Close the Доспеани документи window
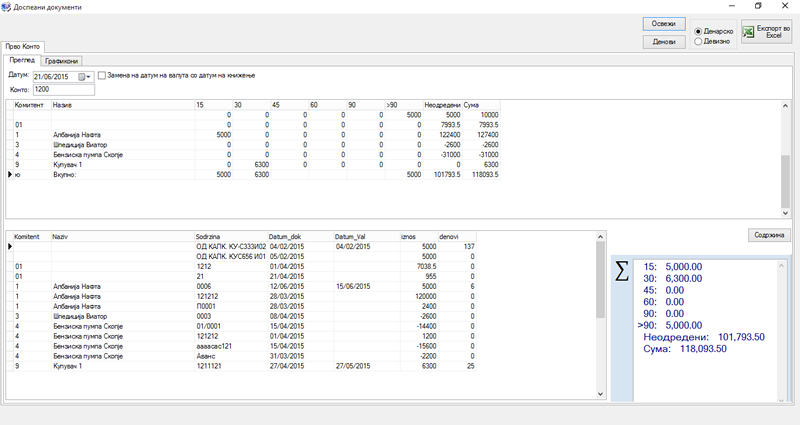 click(785, 6)
